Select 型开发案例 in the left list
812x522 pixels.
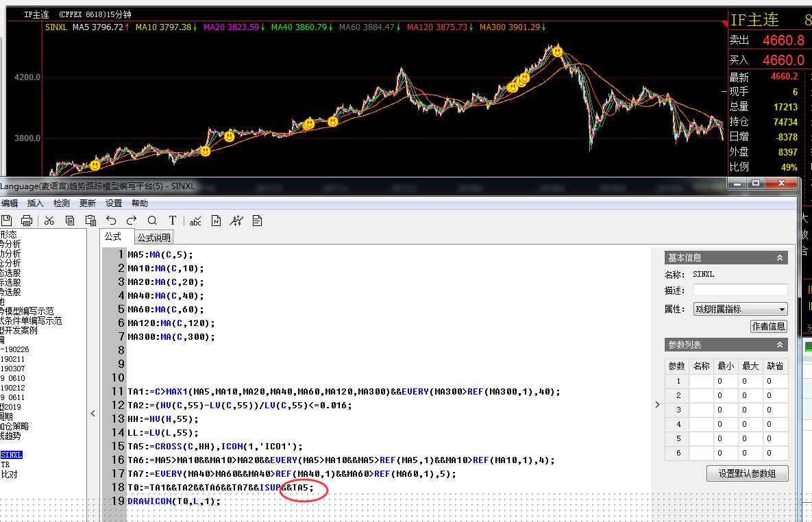pos(19,330)
